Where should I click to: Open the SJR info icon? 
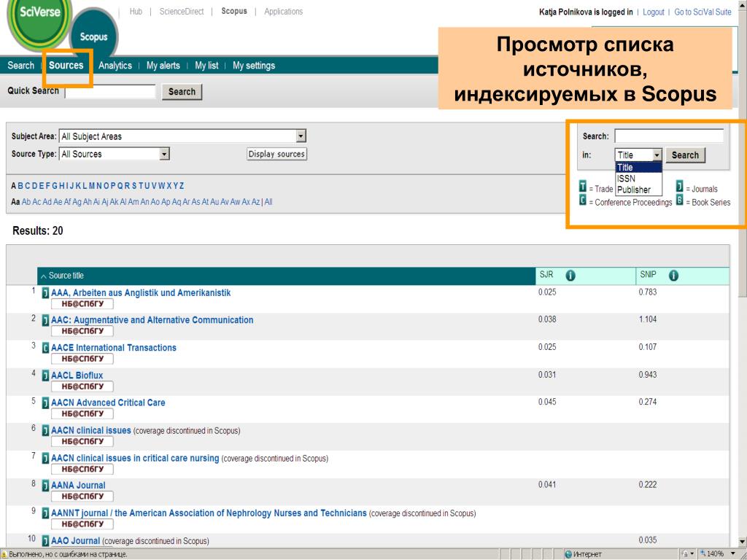click(x=570, y=276)
